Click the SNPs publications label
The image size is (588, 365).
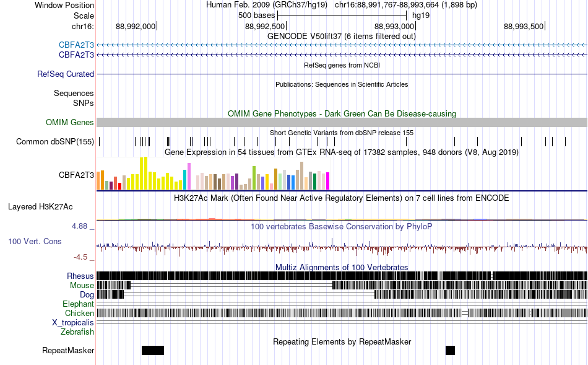click(x=84, y=103)
